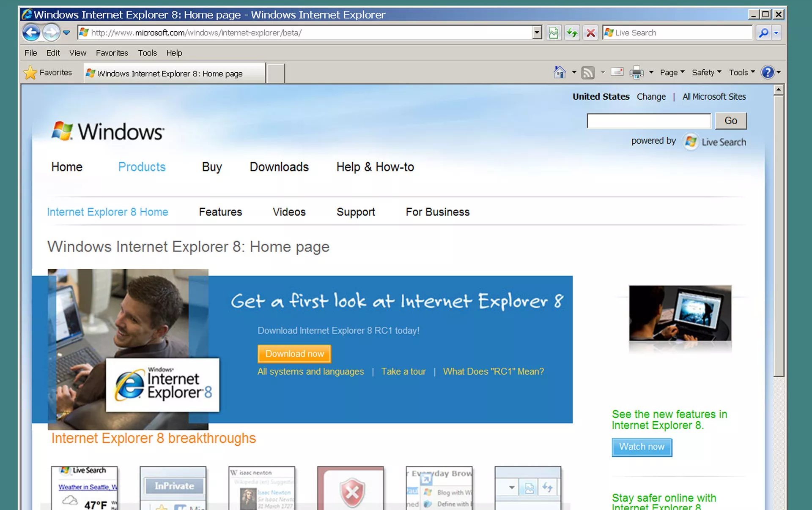Open the red shield security thumbnail
This screenshot has width=812, height=510.
tap(351, 488)
